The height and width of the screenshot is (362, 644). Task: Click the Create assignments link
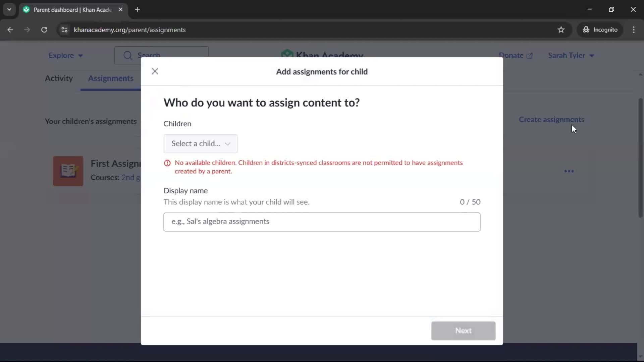(x=551, y=119)
